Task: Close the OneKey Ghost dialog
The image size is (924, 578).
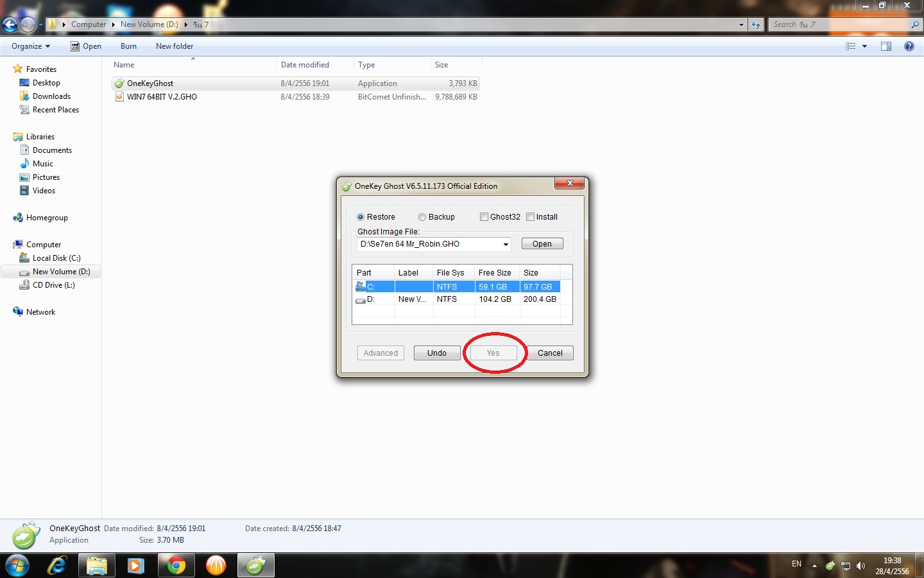Action: [x=569, y=184]
